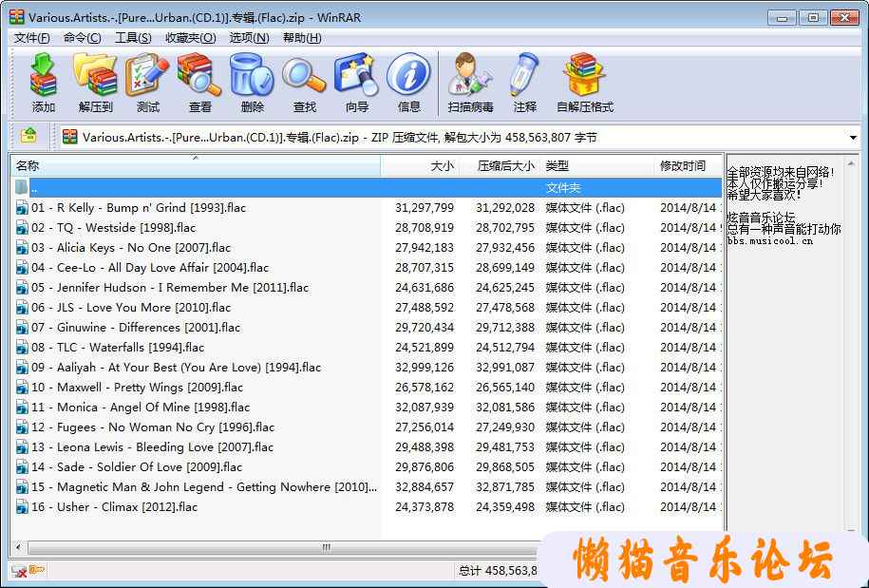Click the Test (测试) archive icon
The image size is (869, 588).
click(147, 75)
